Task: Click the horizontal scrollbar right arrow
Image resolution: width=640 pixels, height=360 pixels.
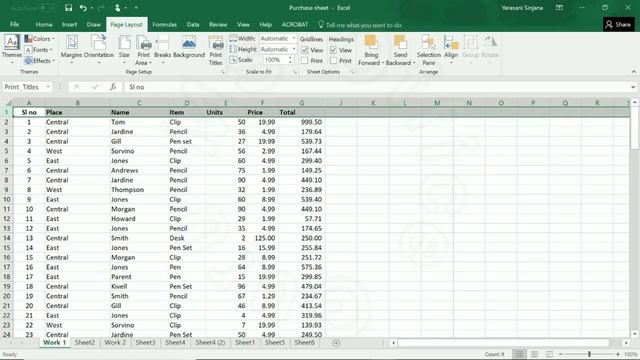Action: click(626, 343)
